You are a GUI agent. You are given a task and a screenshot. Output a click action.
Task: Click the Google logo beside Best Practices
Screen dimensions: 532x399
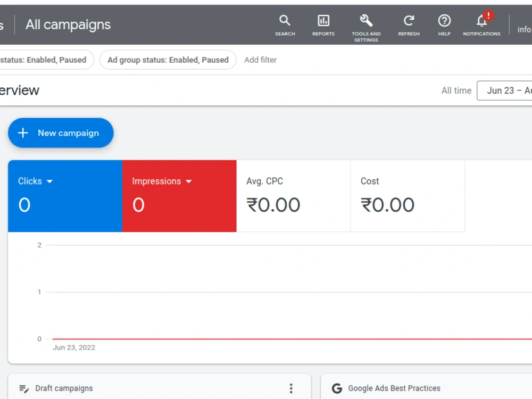[x=337, y=388]
